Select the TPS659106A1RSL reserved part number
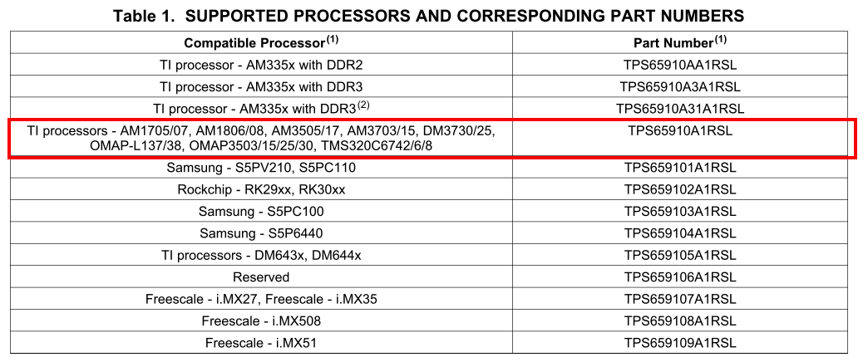 click(680, 276)
